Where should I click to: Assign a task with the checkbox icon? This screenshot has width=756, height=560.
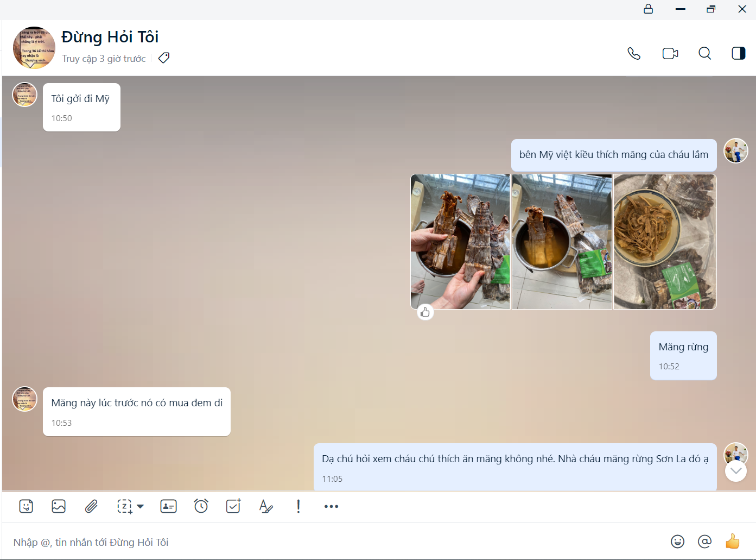pyautogui.click(x=233, y=506)
